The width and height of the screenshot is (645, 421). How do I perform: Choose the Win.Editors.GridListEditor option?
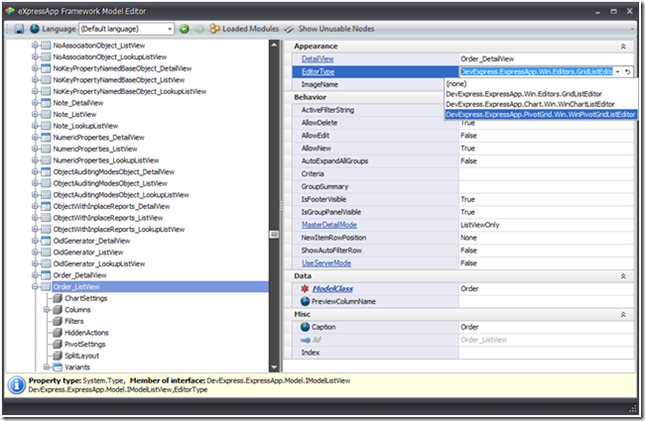tap(540, 94)
